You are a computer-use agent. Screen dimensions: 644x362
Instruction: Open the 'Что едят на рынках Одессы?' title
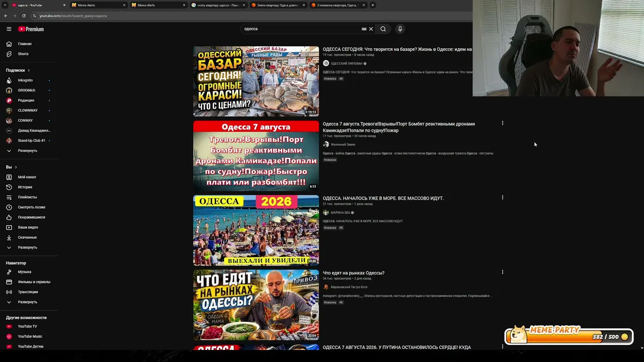[354, 273]
